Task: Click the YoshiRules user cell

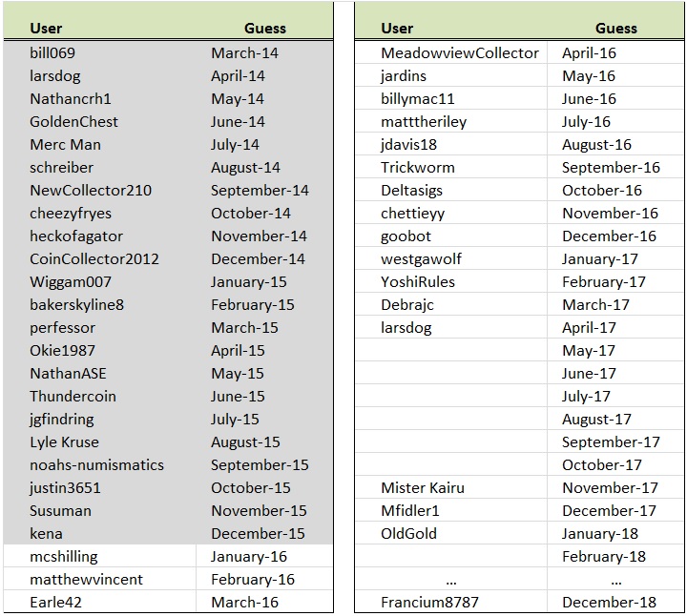Action: pyautogui.click(x=450, y=281)
